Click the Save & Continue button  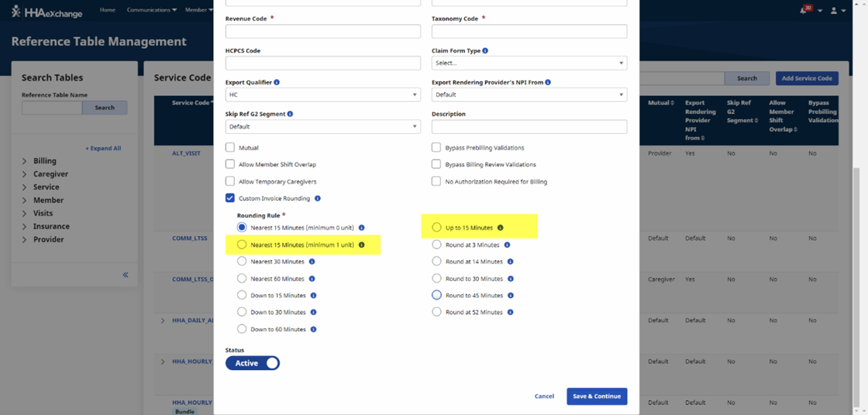597,396
